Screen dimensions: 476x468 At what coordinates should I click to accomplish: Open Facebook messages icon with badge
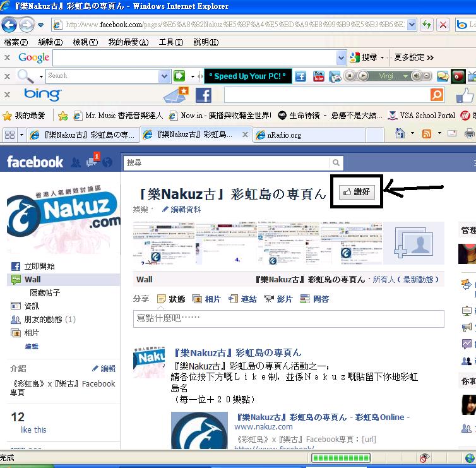pos(92,161)
